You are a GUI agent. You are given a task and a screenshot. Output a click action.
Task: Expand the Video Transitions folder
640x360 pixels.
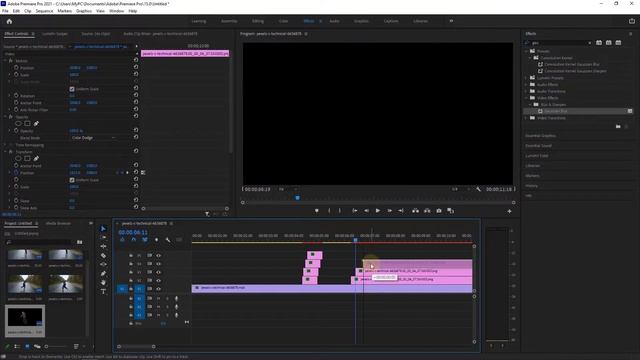point(526,118)
